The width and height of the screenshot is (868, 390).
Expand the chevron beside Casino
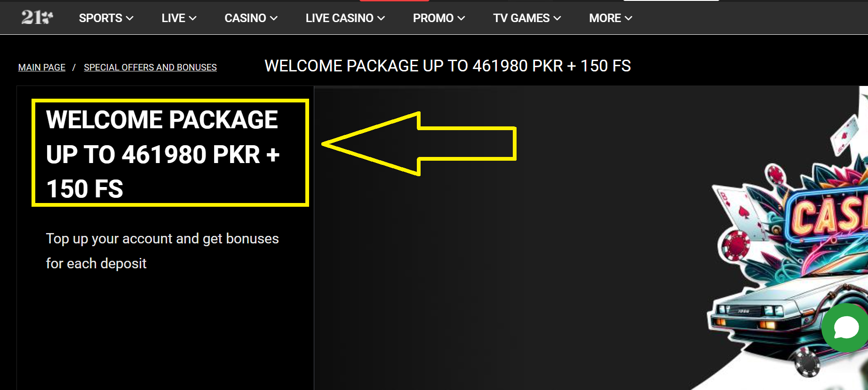[274, 18]
